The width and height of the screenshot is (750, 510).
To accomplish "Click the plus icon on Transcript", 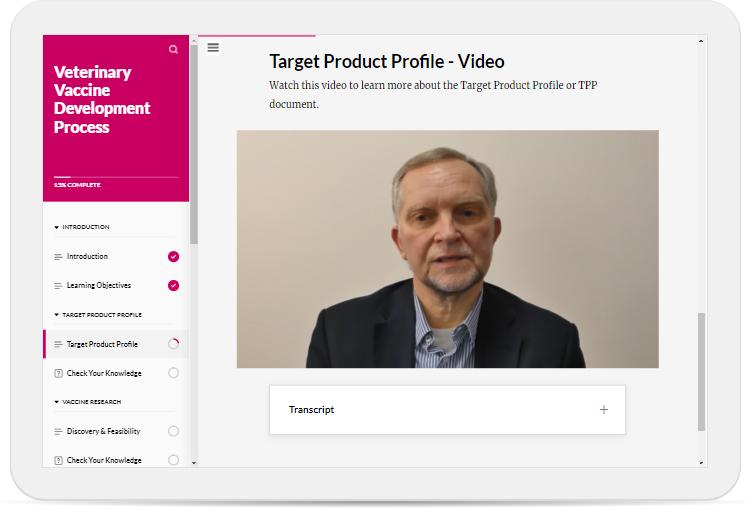I will [603, 410].
